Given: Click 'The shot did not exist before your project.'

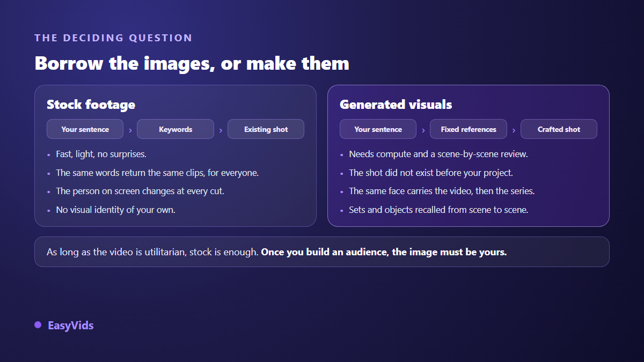Looking at the screenshot, I should pyautogui.click(x=431, y=173).
